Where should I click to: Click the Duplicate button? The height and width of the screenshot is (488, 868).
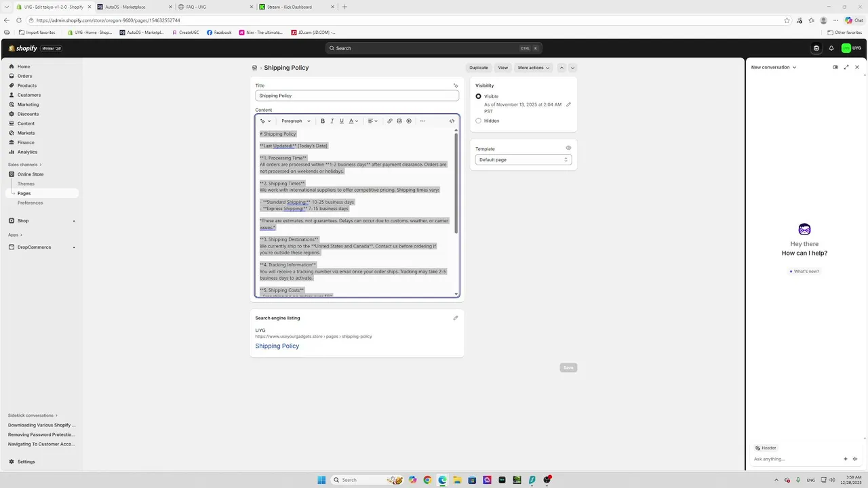tap(479, 68)
